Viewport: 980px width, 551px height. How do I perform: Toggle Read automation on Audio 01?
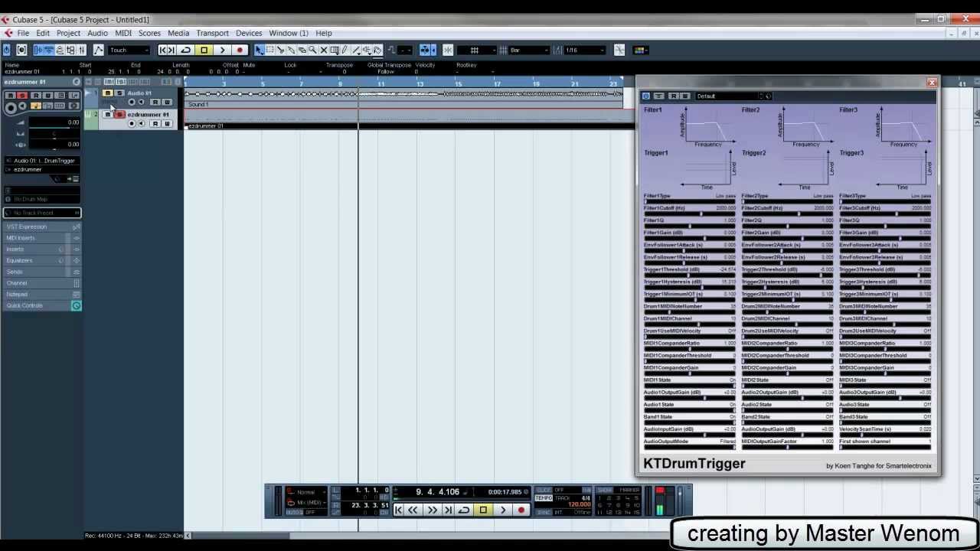coord(155,102)
